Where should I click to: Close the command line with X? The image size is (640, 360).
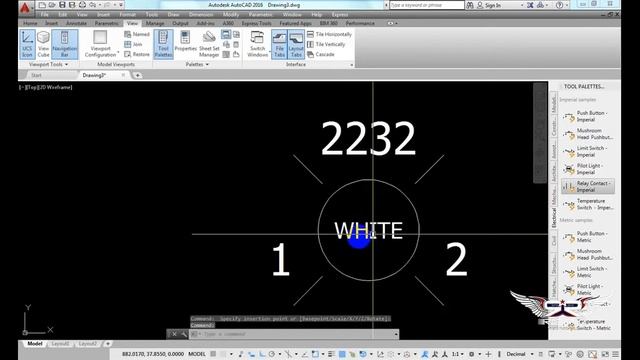pos(174,334)
